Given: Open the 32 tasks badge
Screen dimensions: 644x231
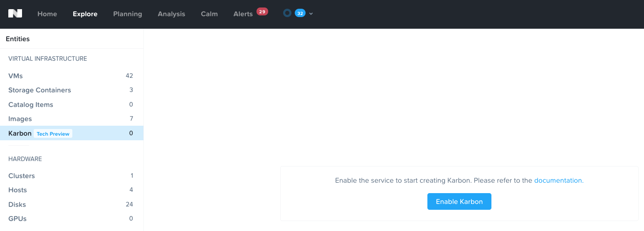Looking at the screenshot, I should coord(300,13).
